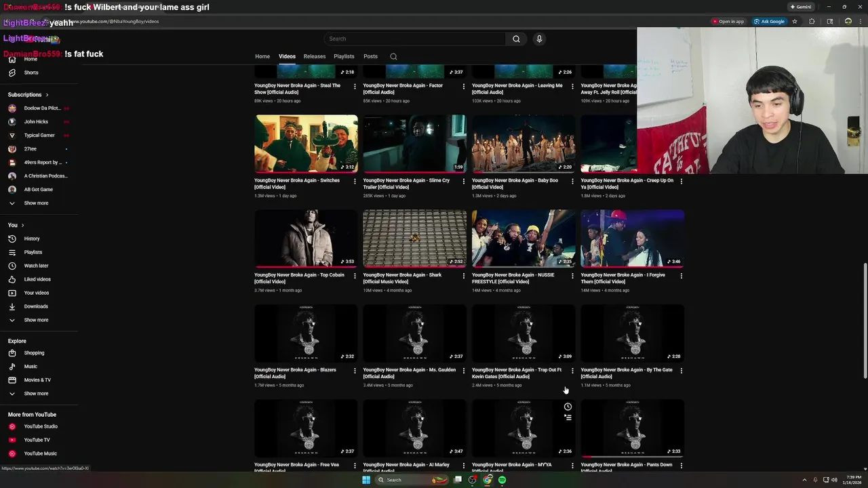Open Home in the YouTube sidebar
The width and height of the screenshot is (868, 488).
[31, 59]
